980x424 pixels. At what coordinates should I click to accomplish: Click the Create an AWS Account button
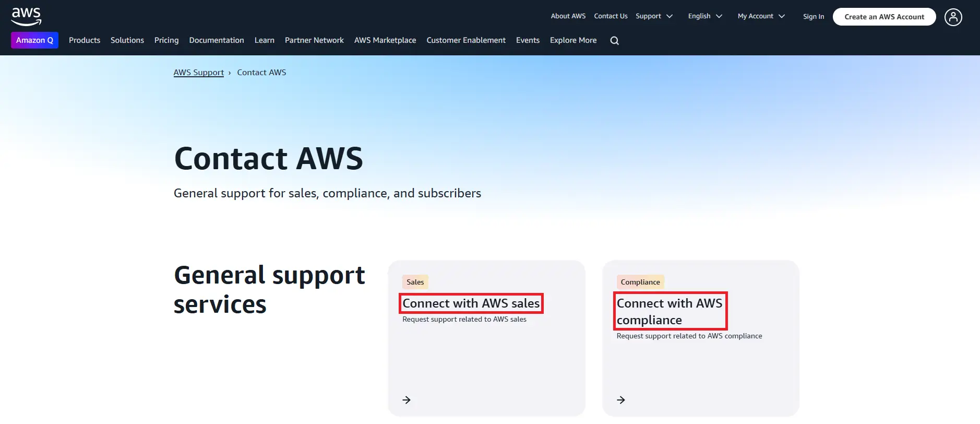pos(885,17)
